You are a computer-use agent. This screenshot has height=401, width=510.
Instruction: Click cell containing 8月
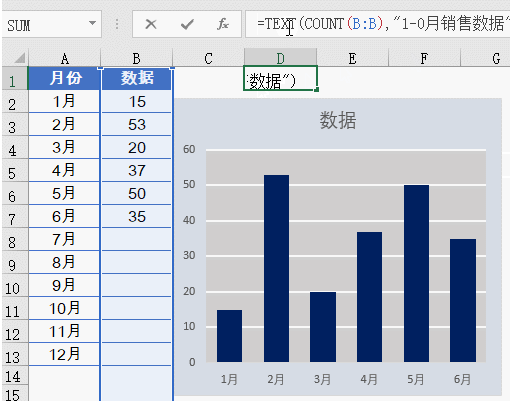pyautogui.click(x=64, y=262)
